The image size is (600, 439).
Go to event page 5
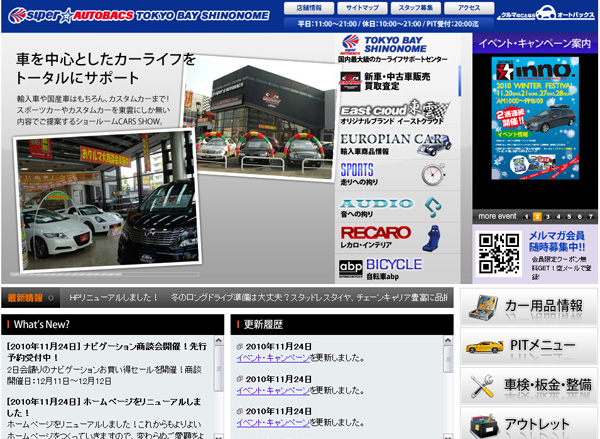point(569,217)
